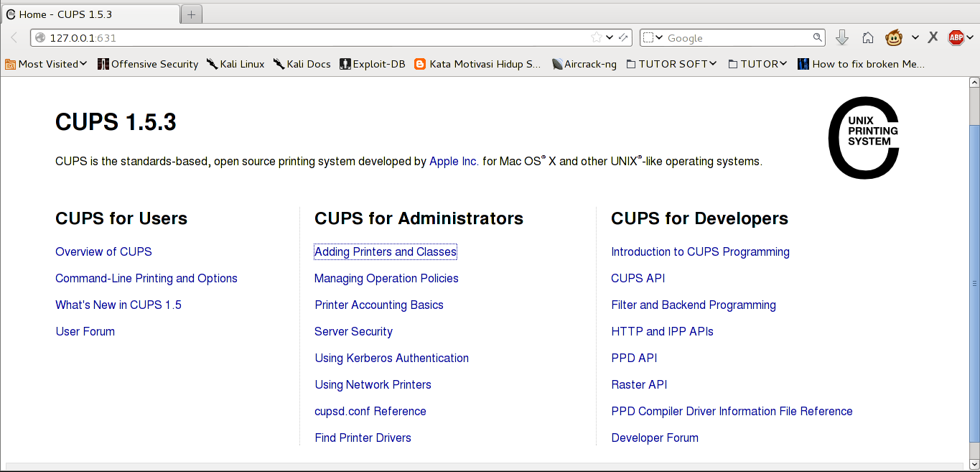Open Using Kerberos Authentication link
This screenshot has width=980, height=472.
click(x=392, y=358)
